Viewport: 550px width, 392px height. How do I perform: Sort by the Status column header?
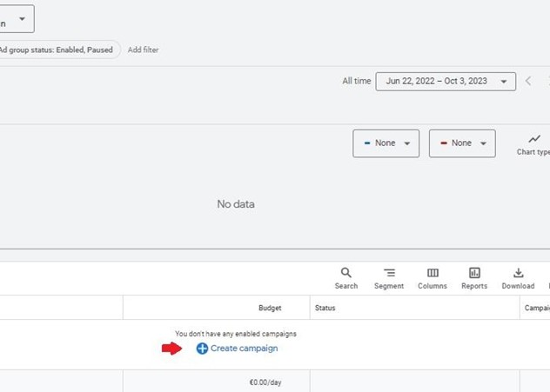point(325,308)
